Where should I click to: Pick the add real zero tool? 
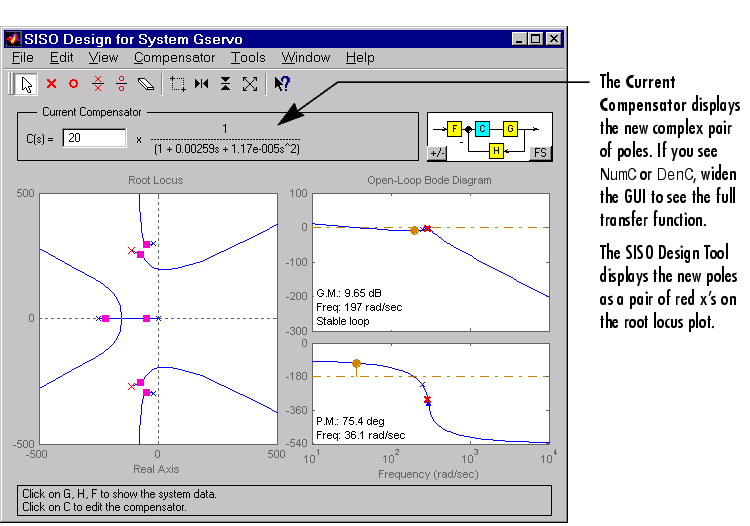pyautogui.click(x=73, y=84)
